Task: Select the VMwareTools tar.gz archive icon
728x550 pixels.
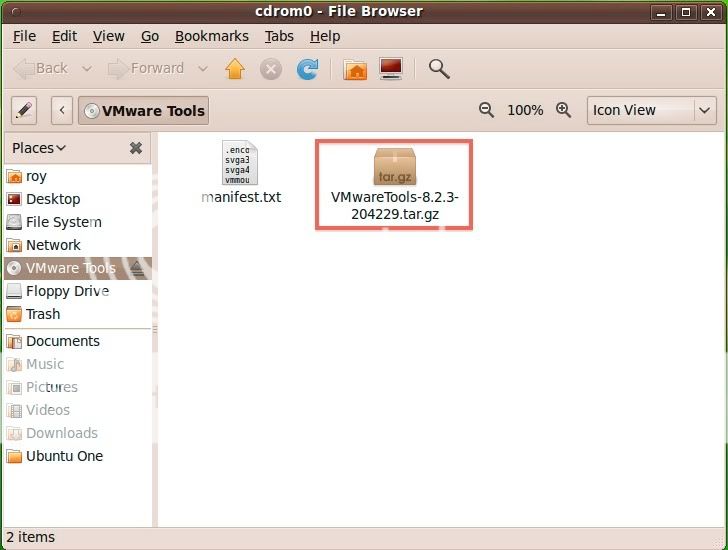Action: (395, 166)
